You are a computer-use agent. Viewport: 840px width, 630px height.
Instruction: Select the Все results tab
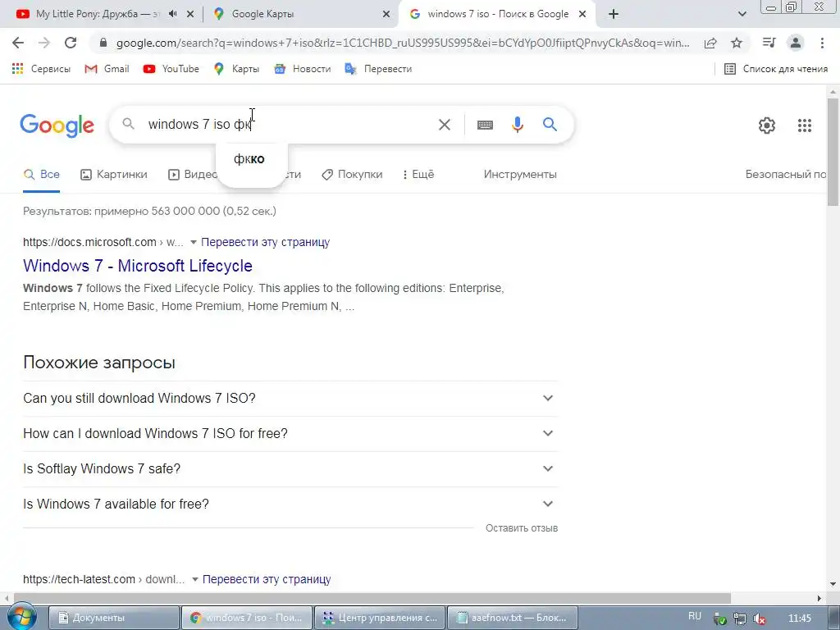click(42, 174)
